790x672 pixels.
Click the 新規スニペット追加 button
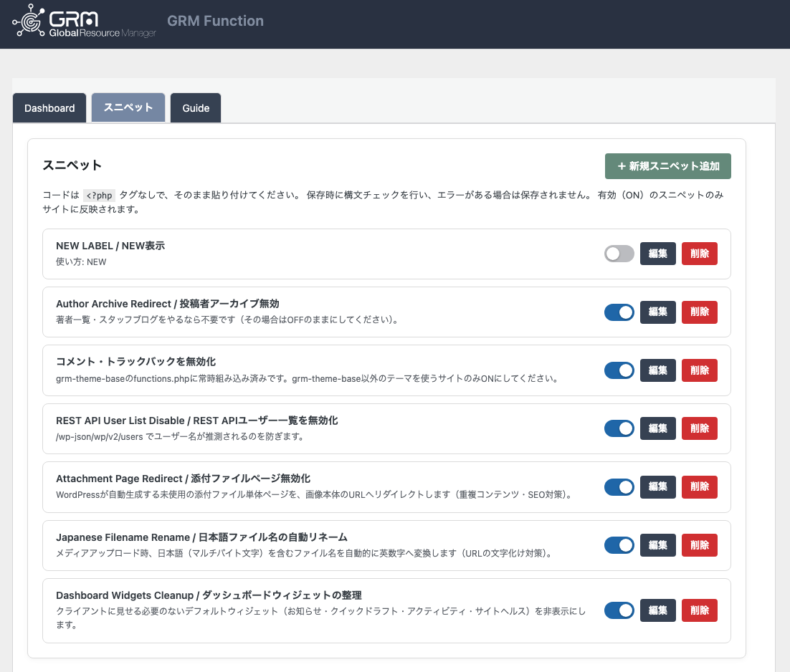[667, 166]
